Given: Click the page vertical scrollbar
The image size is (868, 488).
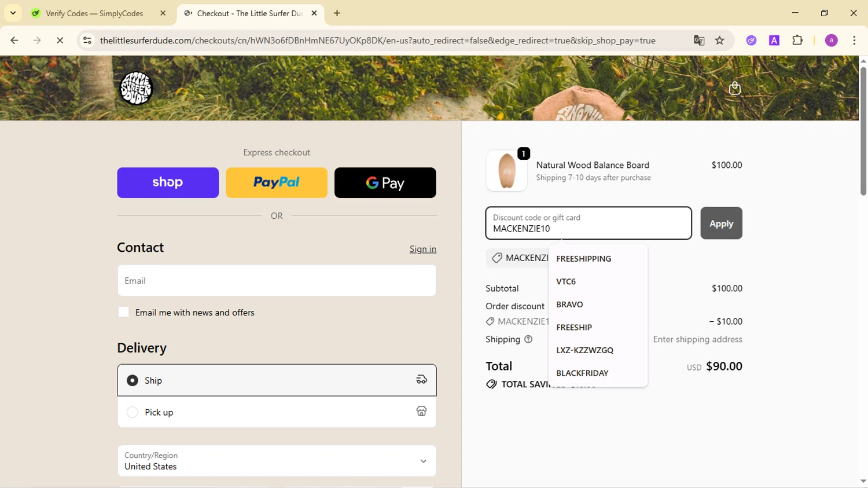Looking at the screenshot, I should [x=863, y=131].
